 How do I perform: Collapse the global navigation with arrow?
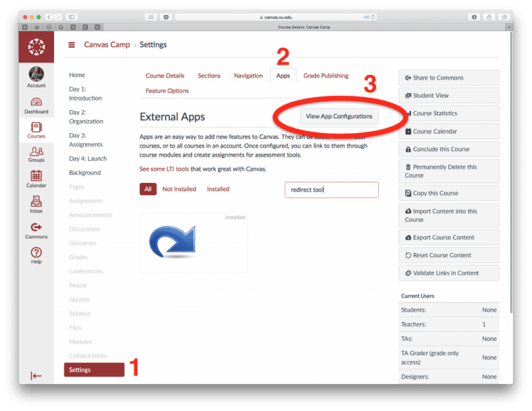36,376
